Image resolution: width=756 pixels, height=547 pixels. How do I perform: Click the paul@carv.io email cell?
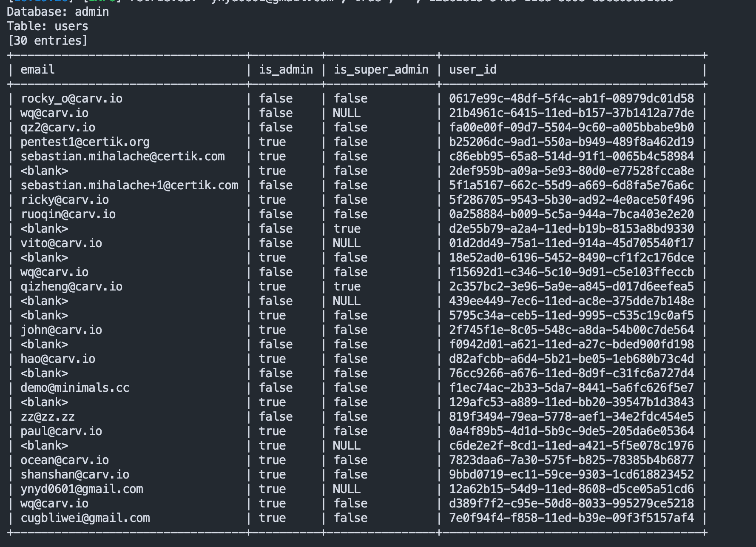pos(61,431)
